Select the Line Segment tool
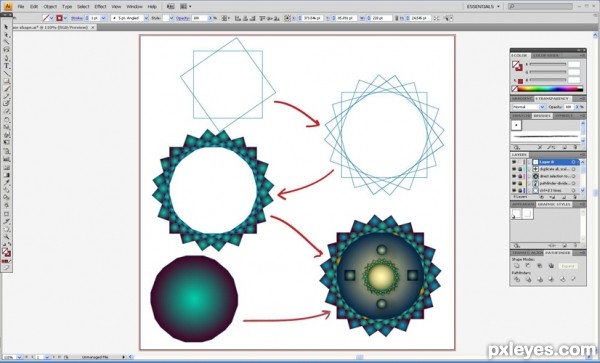The width and height of the screenshot is (600, 363). tap(7, 73)
